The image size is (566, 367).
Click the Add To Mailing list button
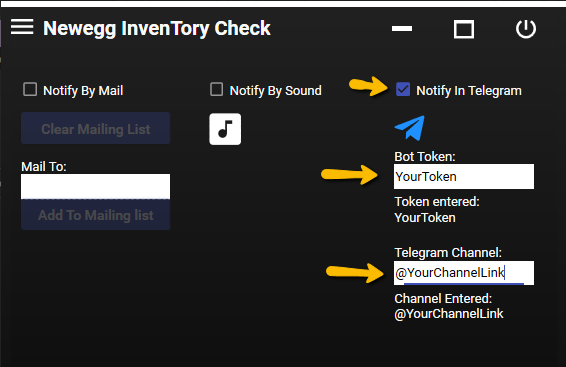tap(96, 215)
